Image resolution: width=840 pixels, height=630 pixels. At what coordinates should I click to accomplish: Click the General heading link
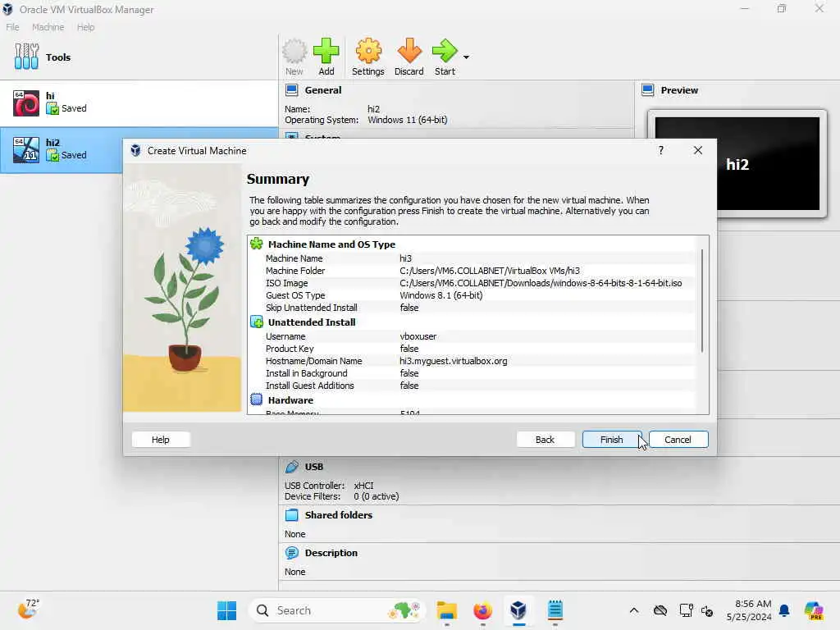coord(323,90)
